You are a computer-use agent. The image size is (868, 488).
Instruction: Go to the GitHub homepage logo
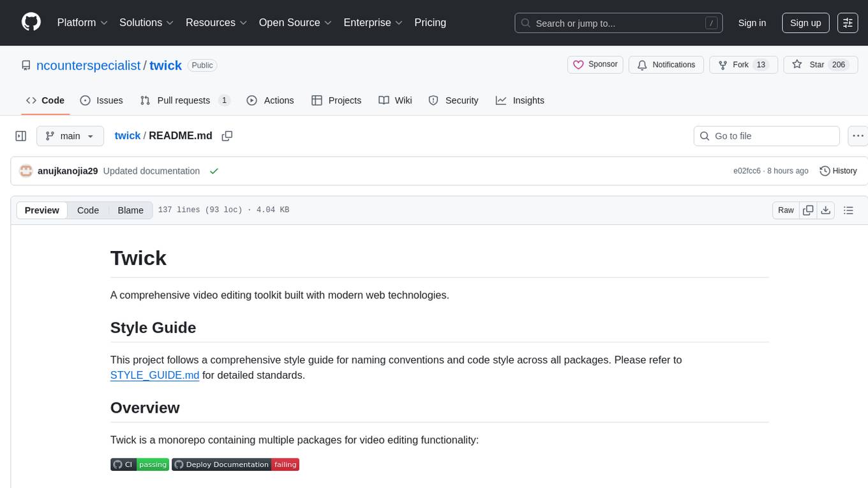(31, 22)
